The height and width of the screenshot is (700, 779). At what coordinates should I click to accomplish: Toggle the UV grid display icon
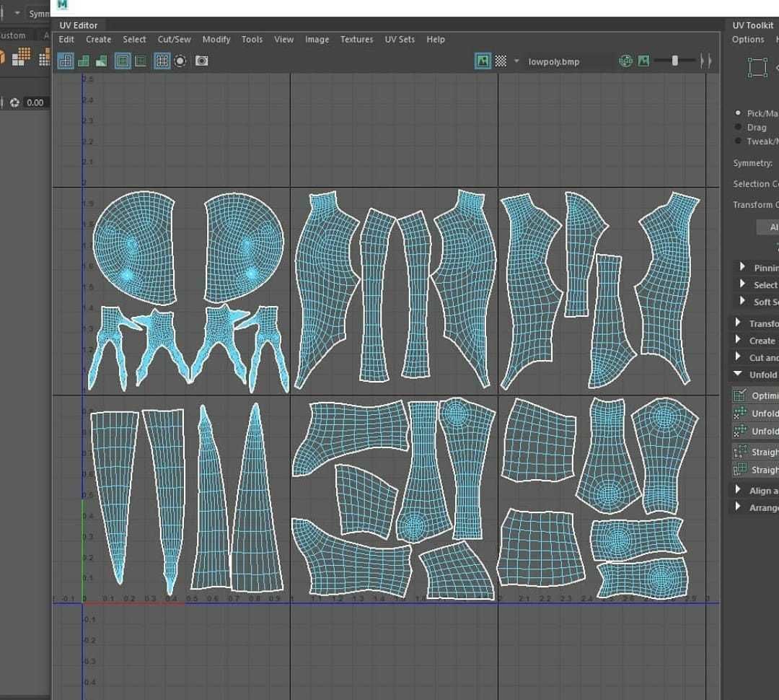tap(162, 61)
